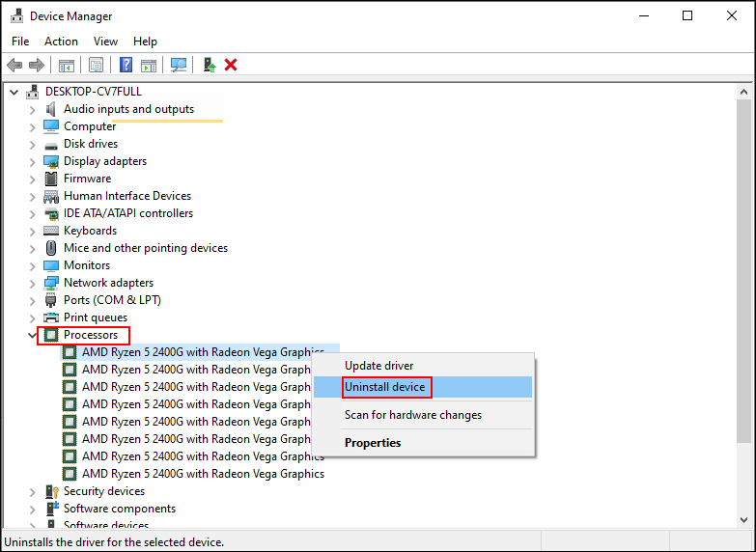Viewport: 756px width, 552px height.
Task: Click the Scan for hardware changes monitor icon
Action: pyautogui.click(x=179, y=65)
